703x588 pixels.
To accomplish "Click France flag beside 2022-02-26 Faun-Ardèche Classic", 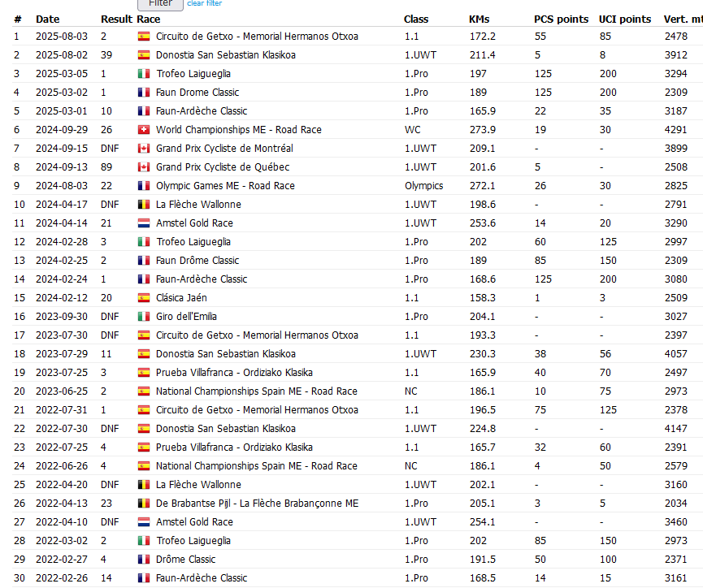I will pos(144,578).
